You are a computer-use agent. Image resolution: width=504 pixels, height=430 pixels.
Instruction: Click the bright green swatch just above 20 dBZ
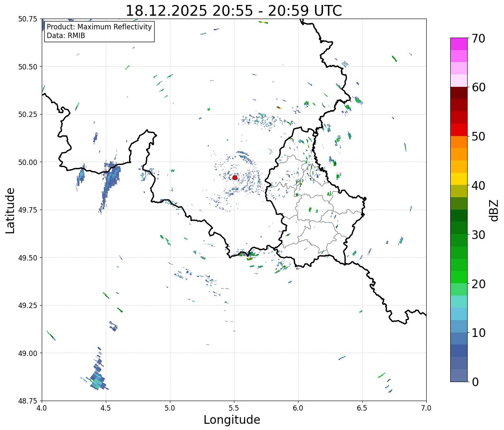pyautogui.click(x=459, y=277)
